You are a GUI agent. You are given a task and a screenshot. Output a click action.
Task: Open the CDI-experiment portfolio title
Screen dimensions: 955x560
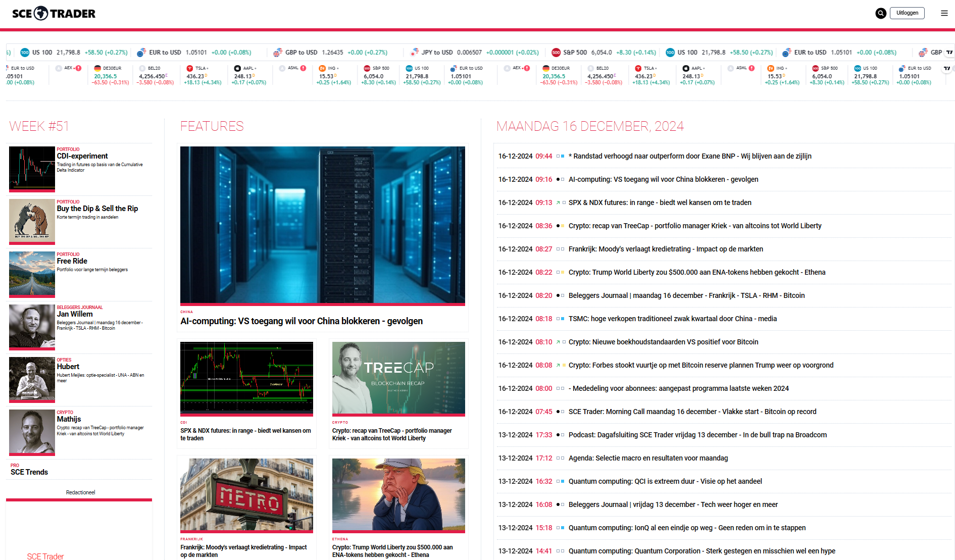(x=82, y=157)
